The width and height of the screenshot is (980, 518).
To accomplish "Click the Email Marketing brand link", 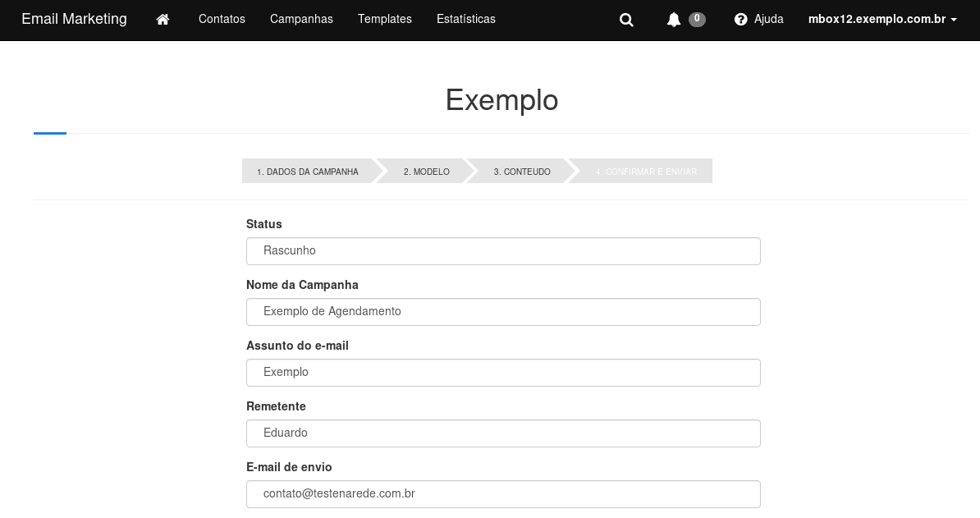I will (x=74, y=19).
